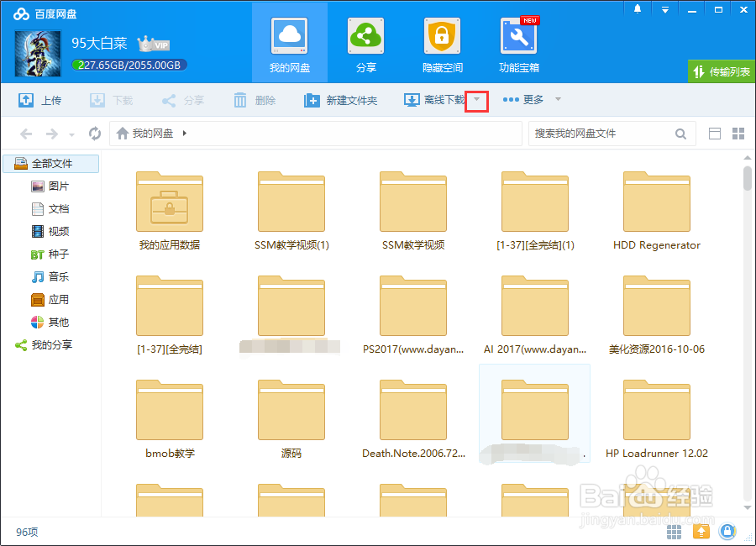Select the HDD Regenerator folder
Screen dimensions: 756x546
click(657, 211)
